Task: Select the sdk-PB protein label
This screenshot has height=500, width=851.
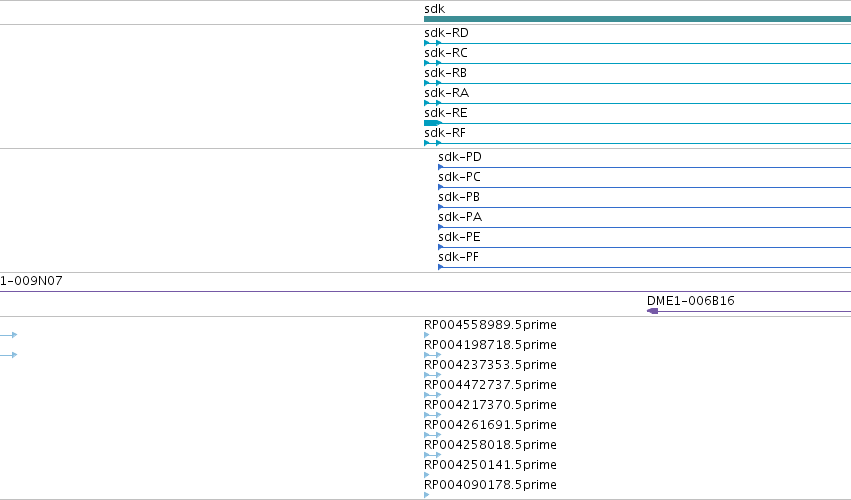Action: (x=459, y=197)
